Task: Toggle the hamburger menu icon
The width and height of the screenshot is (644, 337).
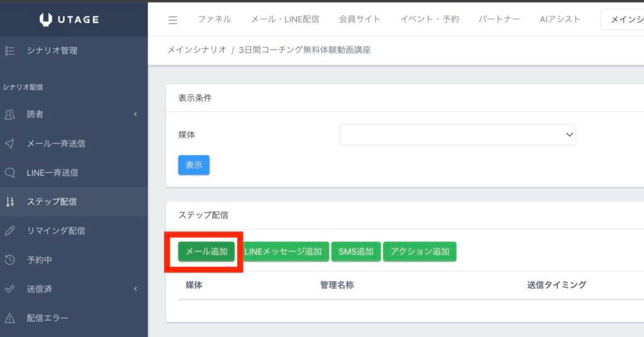Action: [173, 19]
